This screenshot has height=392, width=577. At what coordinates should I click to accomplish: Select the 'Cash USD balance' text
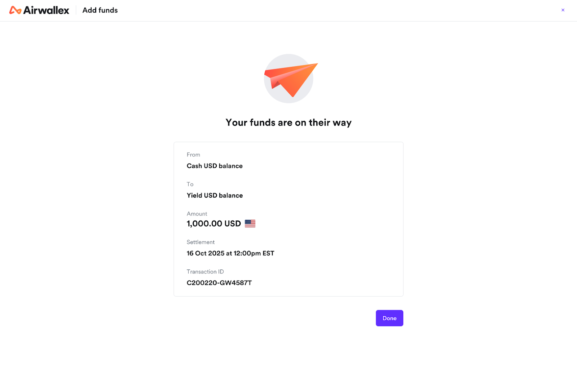(215, 166)
